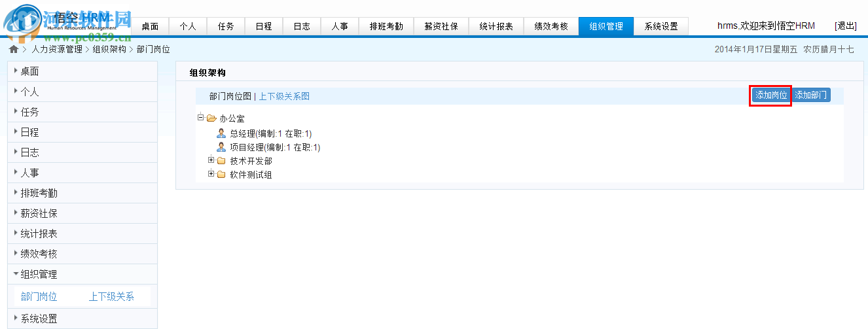Click 部门岗位 in the breadcrumb

(153, 49)
